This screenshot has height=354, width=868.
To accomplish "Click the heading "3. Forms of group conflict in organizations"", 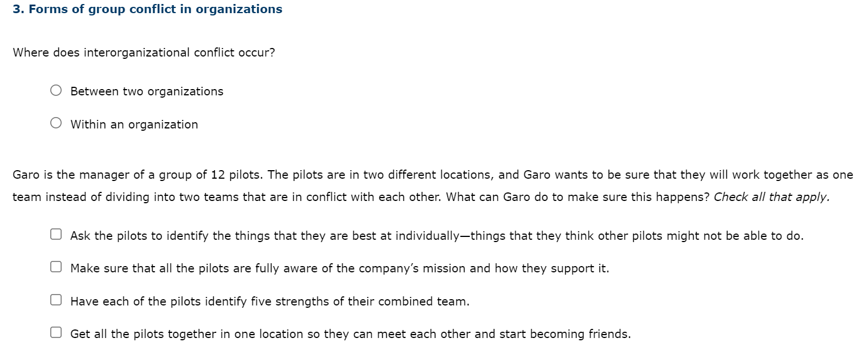I will click(x=147, y=9).
